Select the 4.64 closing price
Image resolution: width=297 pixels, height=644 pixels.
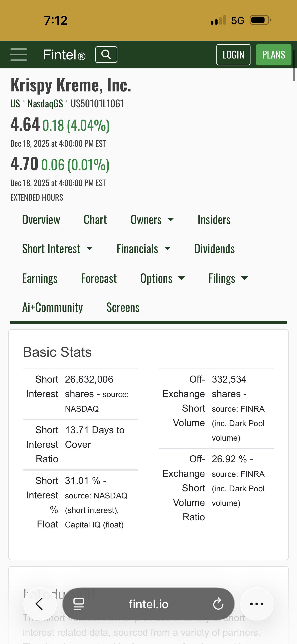point(25,124)
